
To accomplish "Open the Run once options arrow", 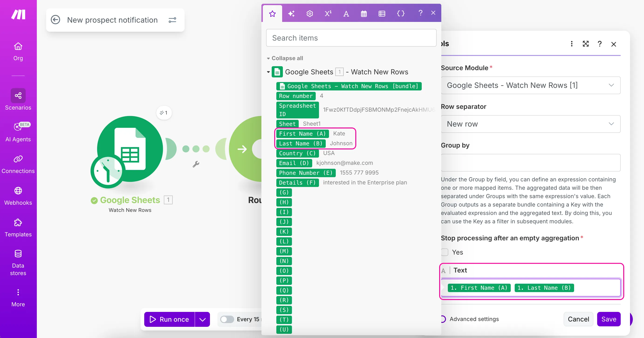I will pos(202,319).
